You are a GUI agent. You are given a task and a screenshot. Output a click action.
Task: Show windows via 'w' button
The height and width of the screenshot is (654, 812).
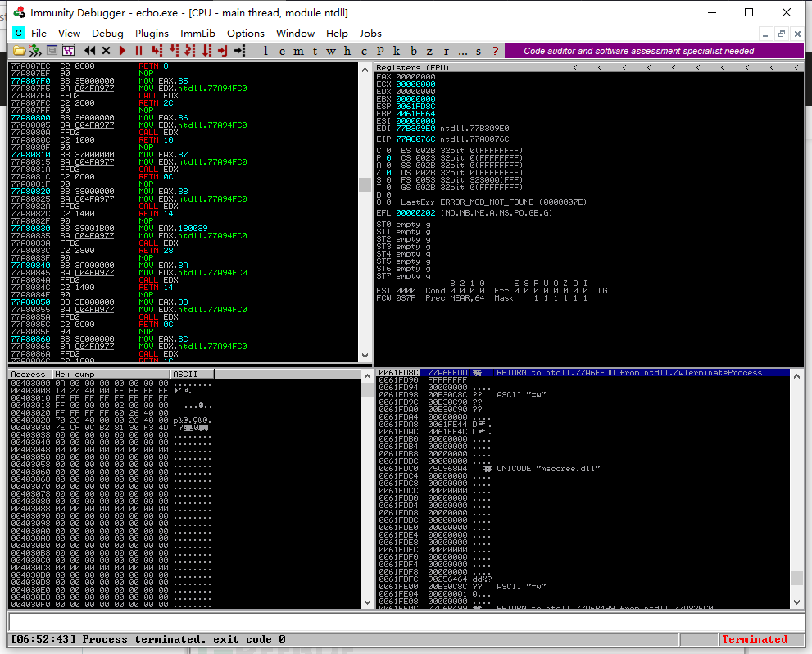click(331, 51)
